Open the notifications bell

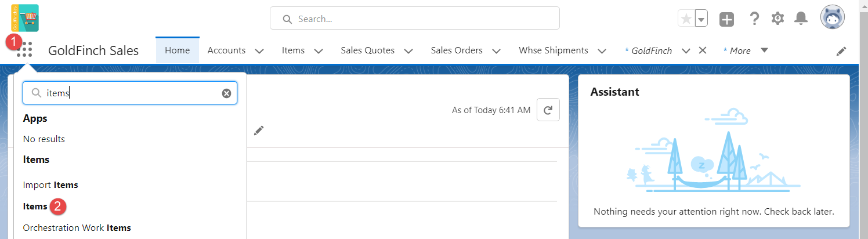click(801, 19)
